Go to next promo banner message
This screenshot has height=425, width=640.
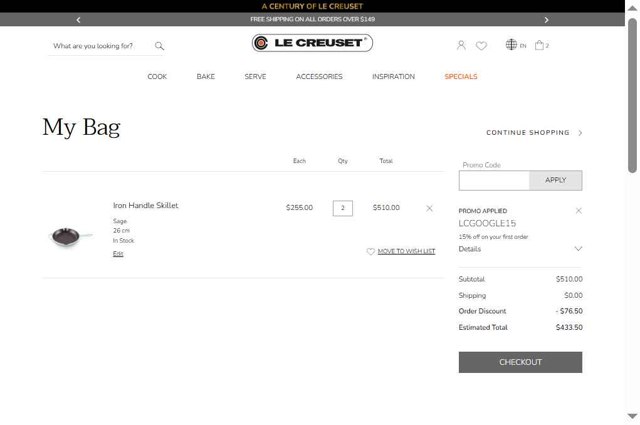pos(546,20)
